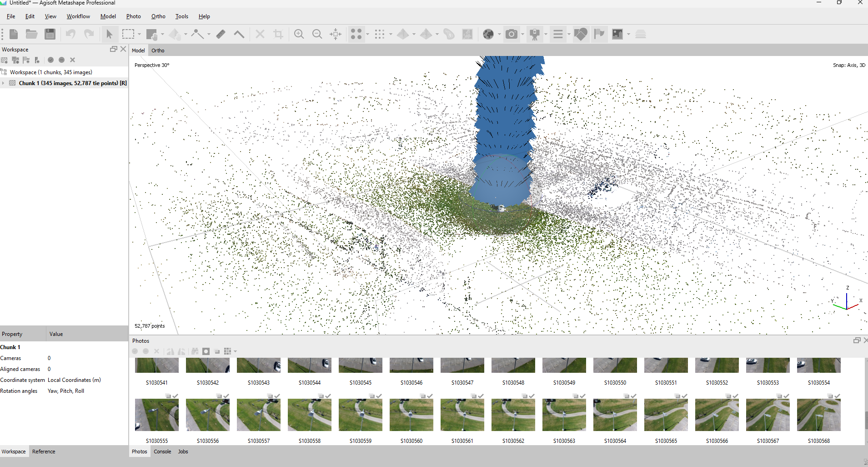Toggle Show Cameras with the camera icon

click(x=512, y=34)
